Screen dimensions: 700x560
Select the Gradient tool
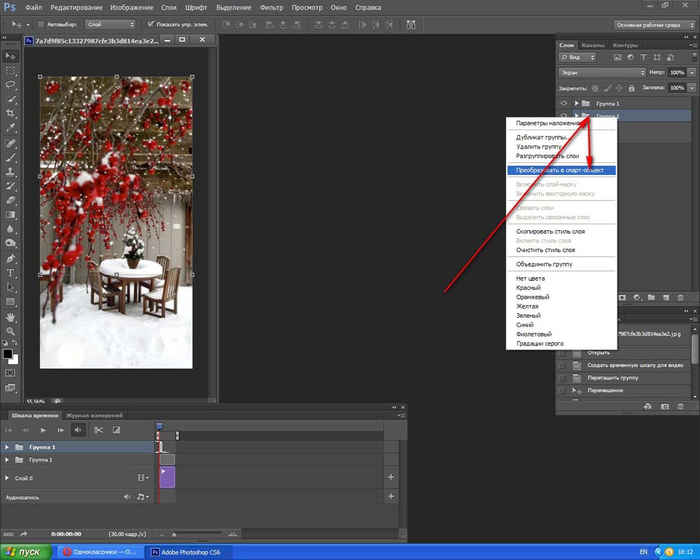coord(10,215)
